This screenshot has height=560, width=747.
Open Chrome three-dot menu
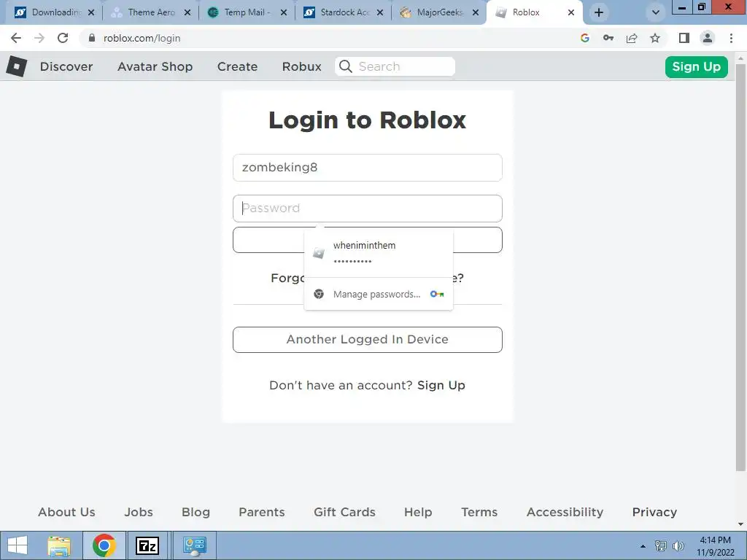click(x=731, y=38)
